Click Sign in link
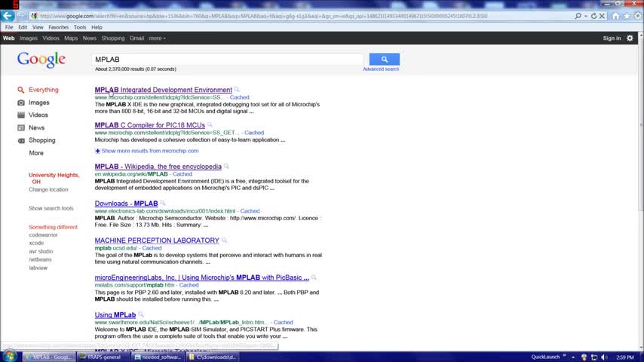The width and height of the screenshot is (644, 362). pyautogui.click(x=612, y=38)
